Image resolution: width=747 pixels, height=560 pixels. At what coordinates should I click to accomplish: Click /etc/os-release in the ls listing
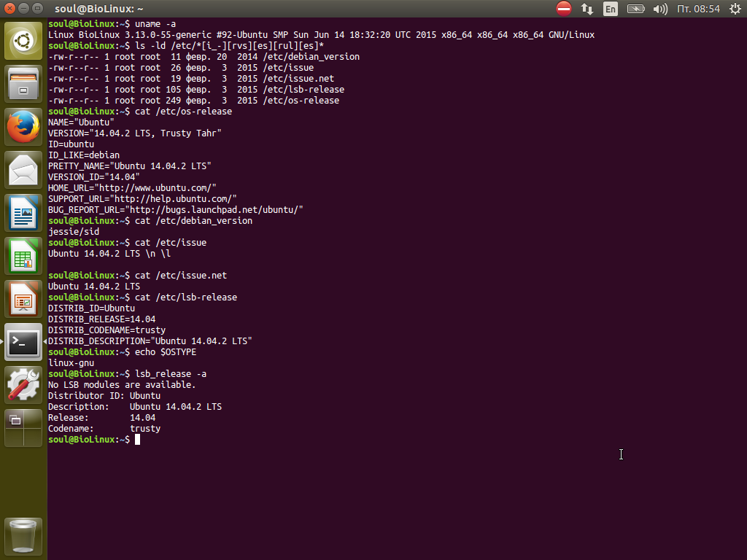tap(301, 101)
